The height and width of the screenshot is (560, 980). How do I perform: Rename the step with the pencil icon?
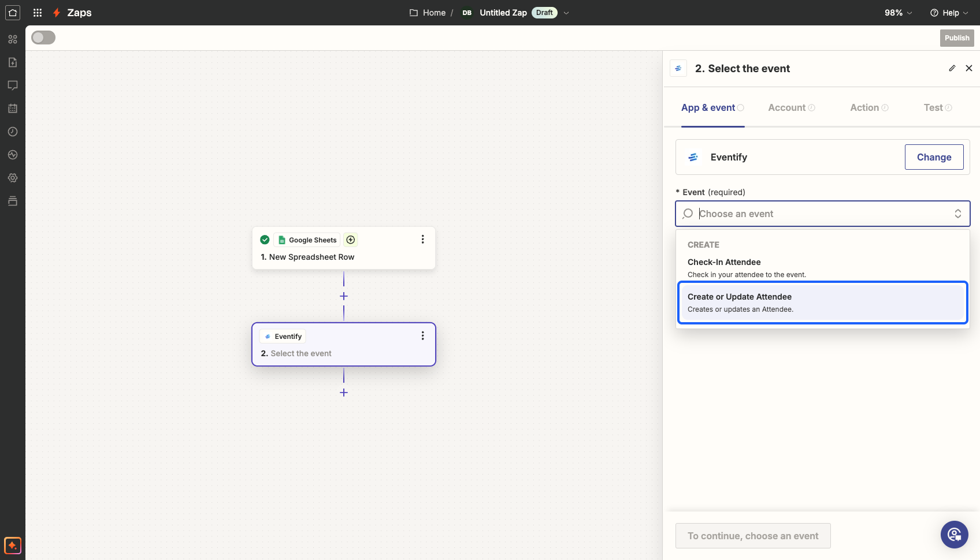952,68
